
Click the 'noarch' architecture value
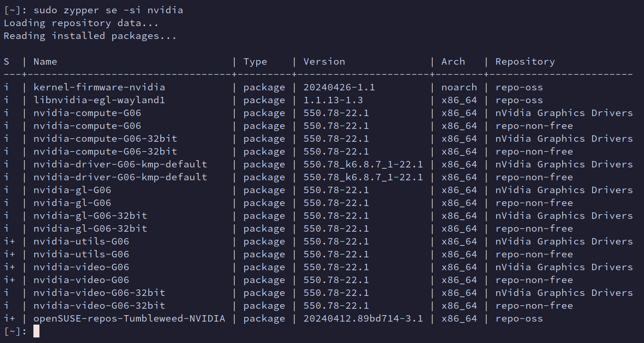point(459,87)
